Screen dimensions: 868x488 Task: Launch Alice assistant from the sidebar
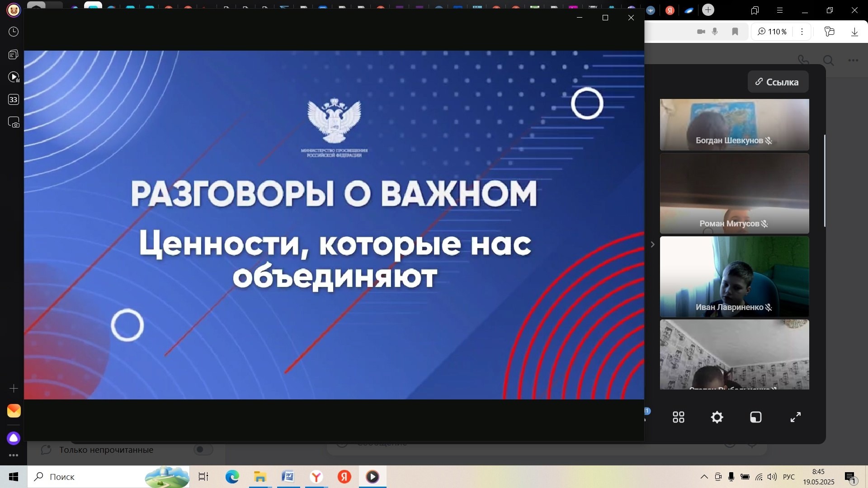point(14,438)
